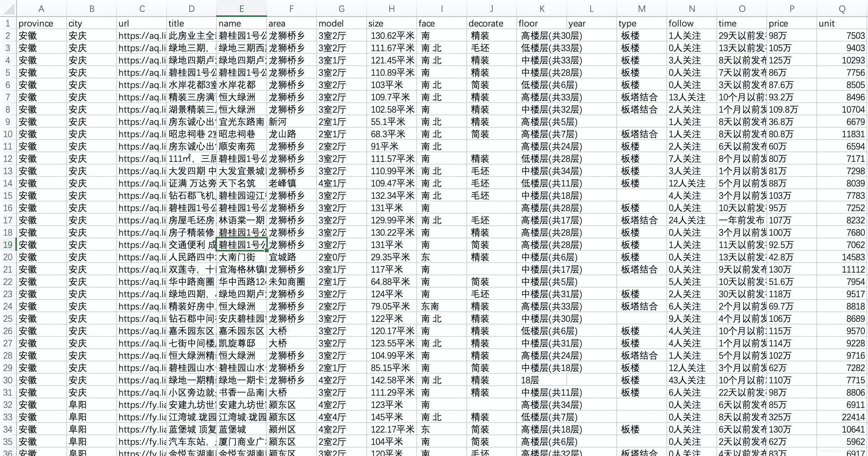
Task: Select column A header
Action: coord(41,8)
